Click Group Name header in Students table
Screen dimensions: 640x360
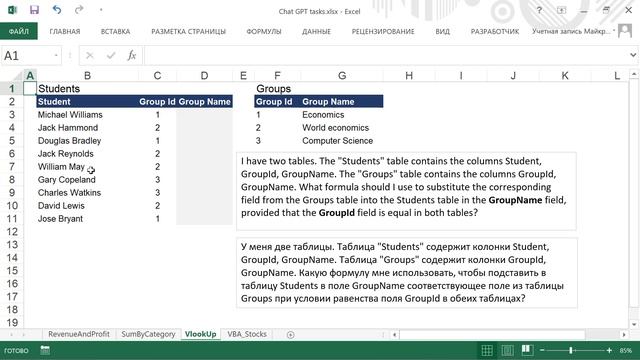pyautogui.click(x=204, y=102)
